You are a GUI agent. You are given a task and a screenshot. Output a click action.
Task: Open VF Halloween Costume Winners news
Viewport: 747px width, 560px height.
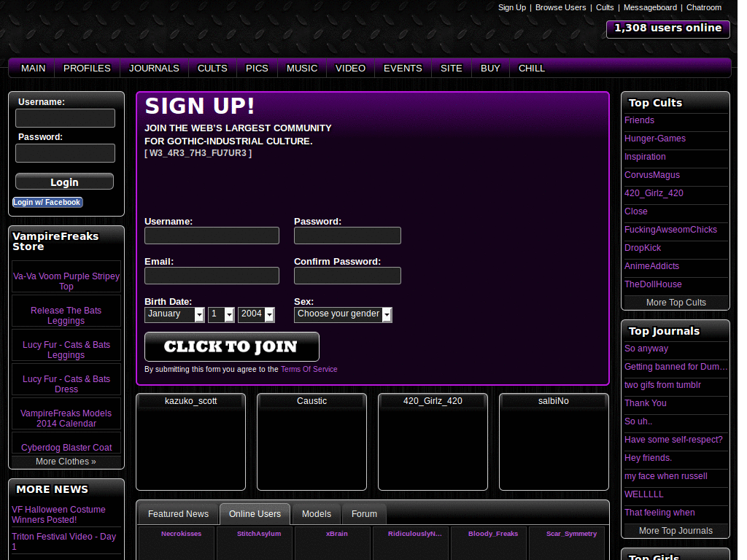tap(58, 515)
